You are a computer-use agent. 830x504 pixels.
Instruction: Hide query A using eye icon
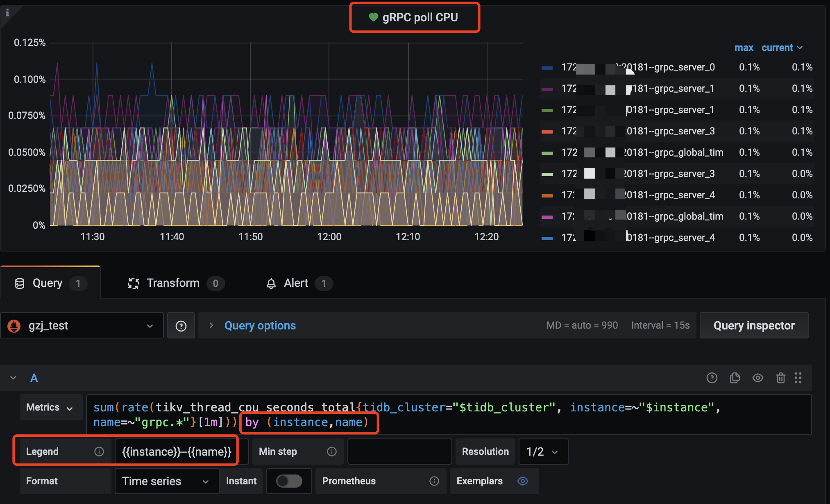pyautogui.click(x=757, y=378)
